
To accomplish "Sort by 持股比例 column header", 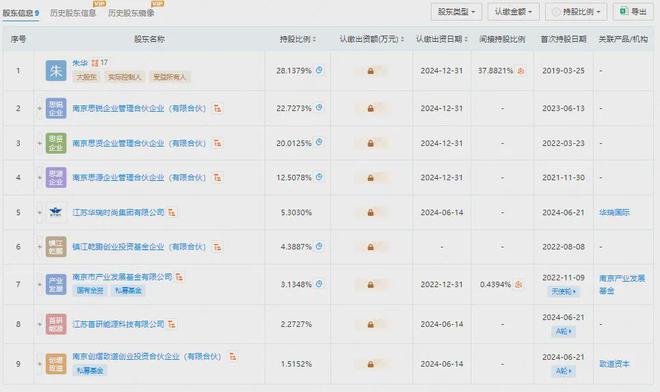I will click(x=298, y=39).
